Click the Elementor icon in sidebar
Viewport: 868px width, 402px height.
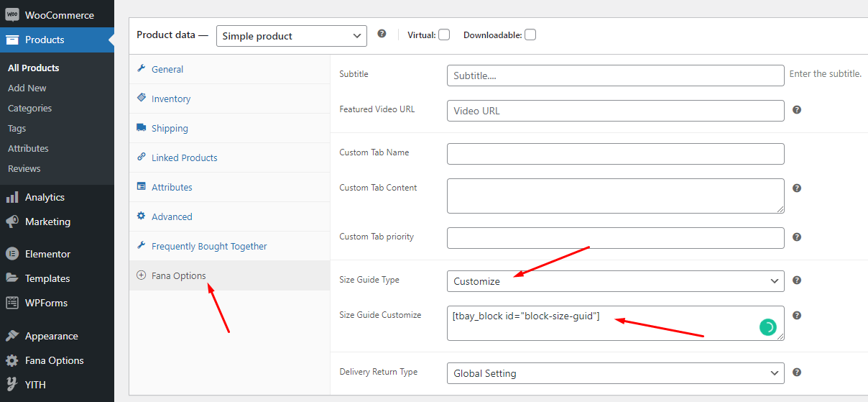coord(12,254)
